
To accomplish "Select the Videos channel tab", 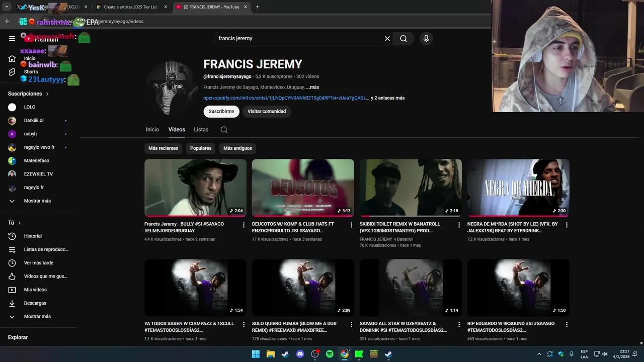I will [x=177, y=130].
